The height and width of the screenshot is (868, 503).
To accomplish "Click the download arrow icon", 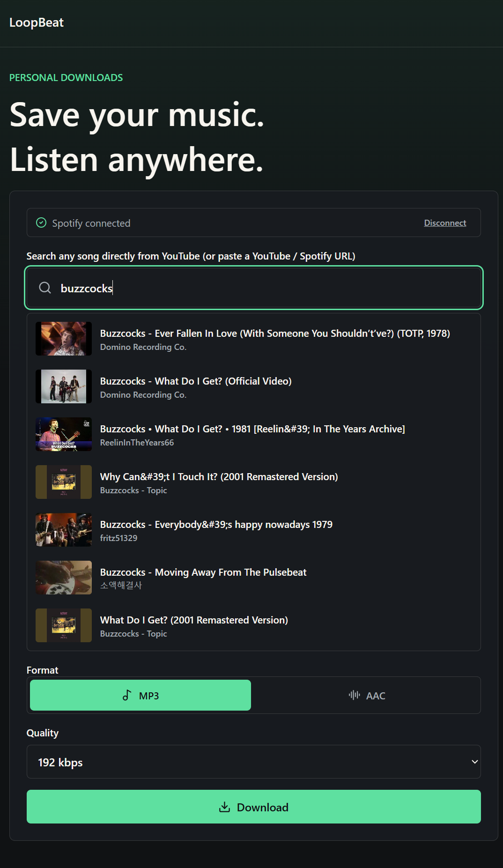I will coord(225,807).
